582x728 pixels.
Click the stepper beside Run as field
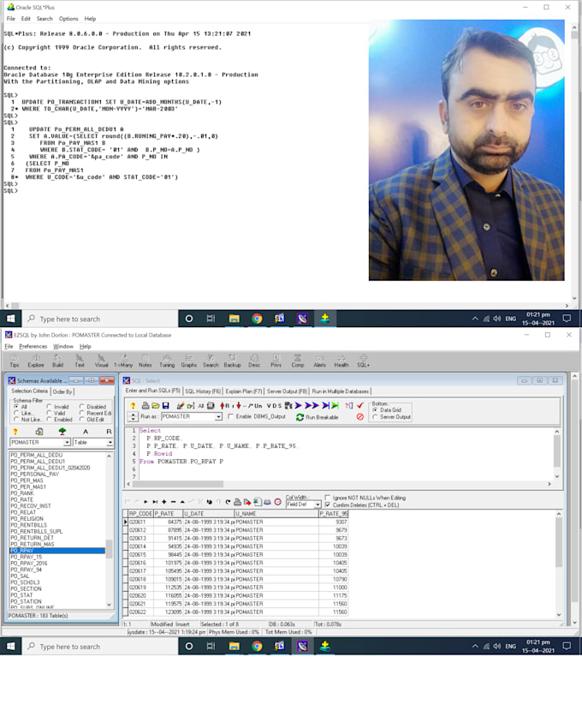[x=134, y=417]
